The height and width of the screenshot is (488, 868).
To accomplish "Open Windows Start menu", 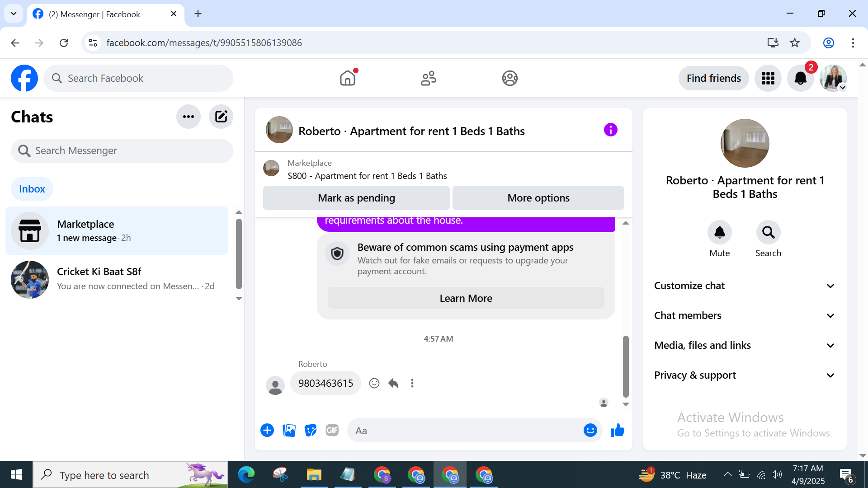I will click(x=16, y=474).
